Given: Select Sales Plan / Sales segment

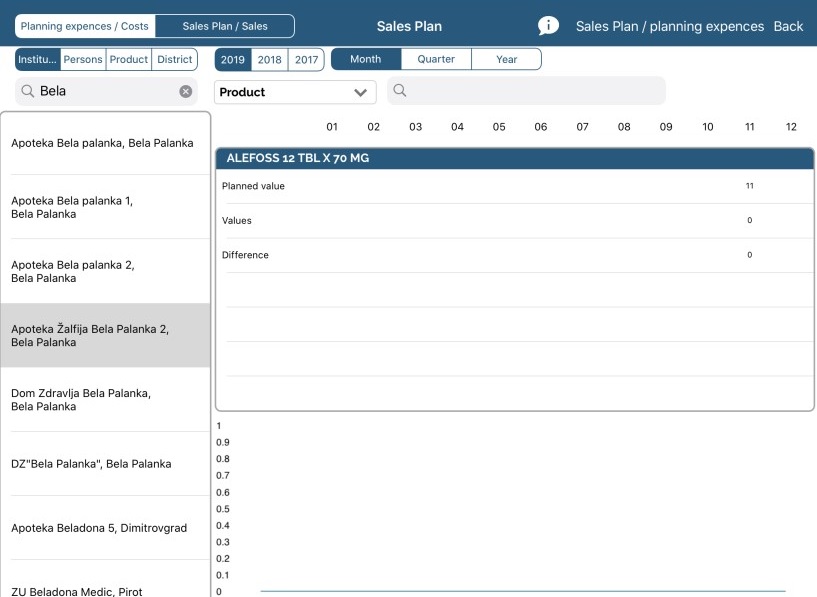Looking at the screenshot, I should [225, 26].
